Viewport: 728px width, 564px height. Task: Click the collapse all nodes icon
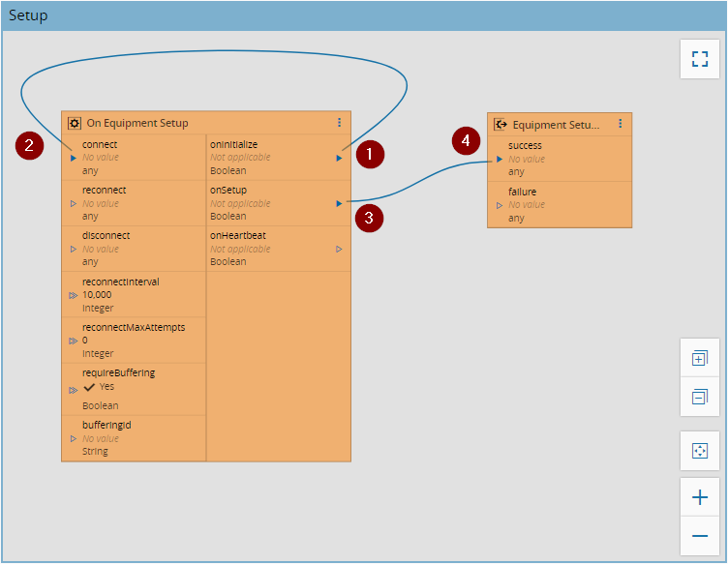[x=700, y=397]
